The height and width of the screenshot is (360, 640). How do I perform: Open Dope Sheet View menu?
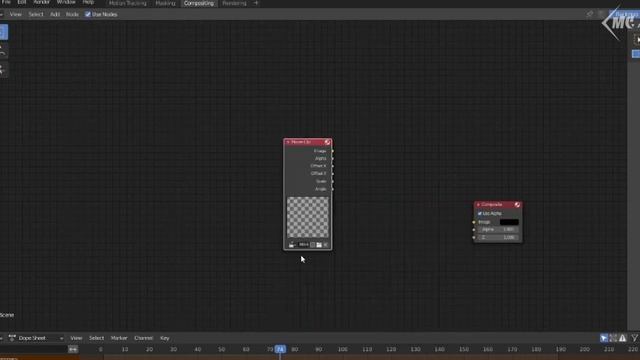(76, 338)
